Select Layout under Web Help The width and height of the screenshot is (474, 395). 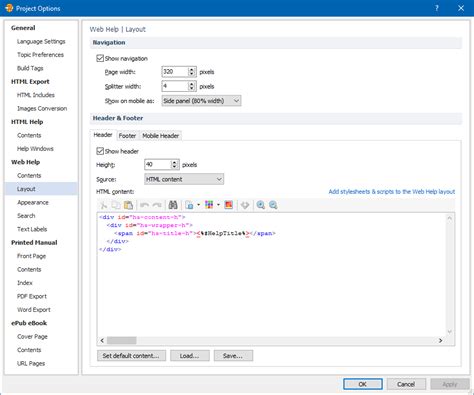[x=41, y=189]
